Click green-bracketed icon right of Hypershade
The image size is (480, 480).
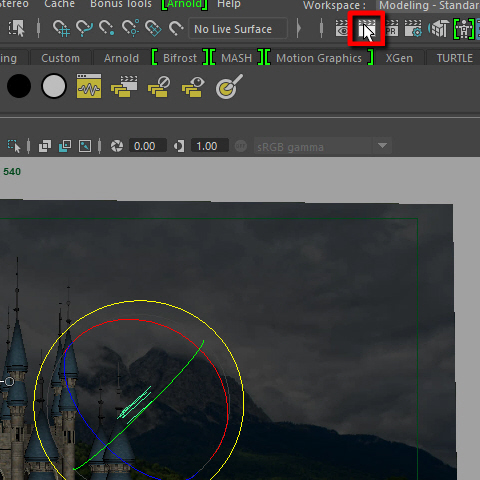(x=464, y=29)
